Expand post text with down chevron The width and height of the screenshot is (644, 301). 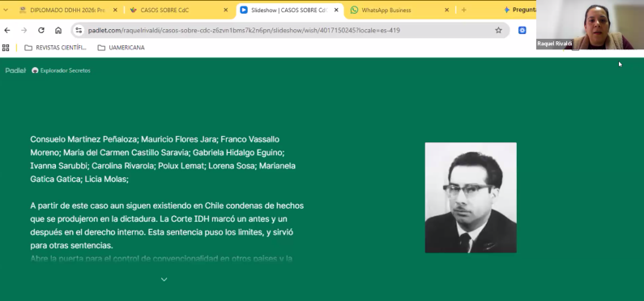(164, 280)
